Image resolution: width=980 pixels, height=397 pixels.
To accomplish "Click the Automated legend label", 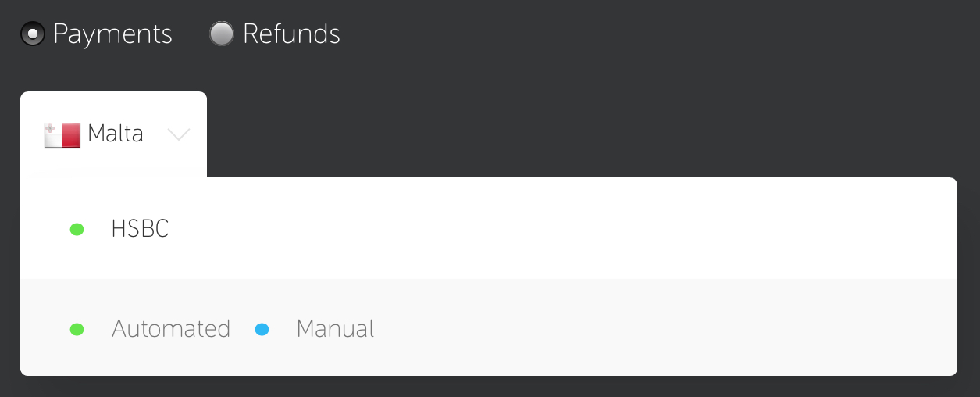I will (x=171, y=328).
